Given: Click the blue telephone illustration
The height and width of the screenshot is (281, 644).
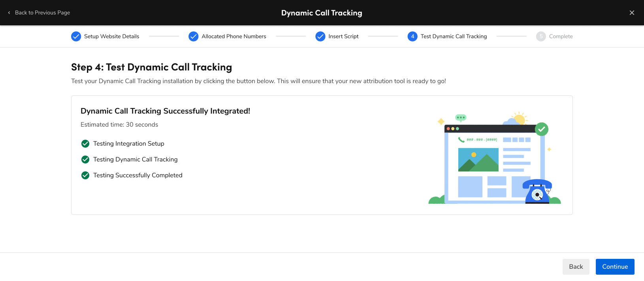Looking at the screenshot, I should 537,192.
